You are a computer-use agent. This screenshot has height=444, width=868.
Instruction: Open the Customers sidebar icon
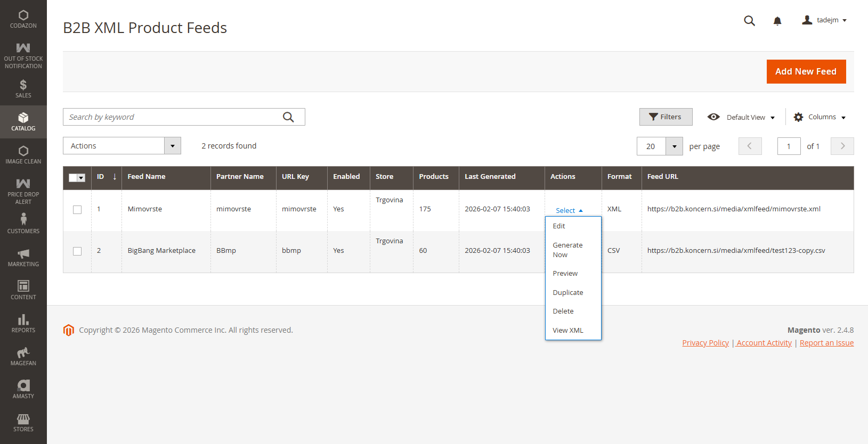coord(23,224)
